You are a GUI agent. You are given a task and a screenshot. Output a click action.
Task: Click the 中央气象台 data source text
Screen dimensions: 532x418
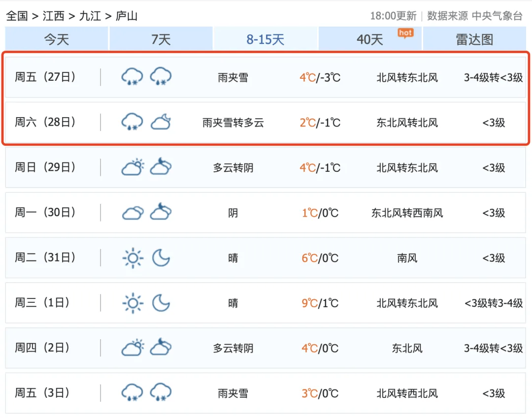497,16
